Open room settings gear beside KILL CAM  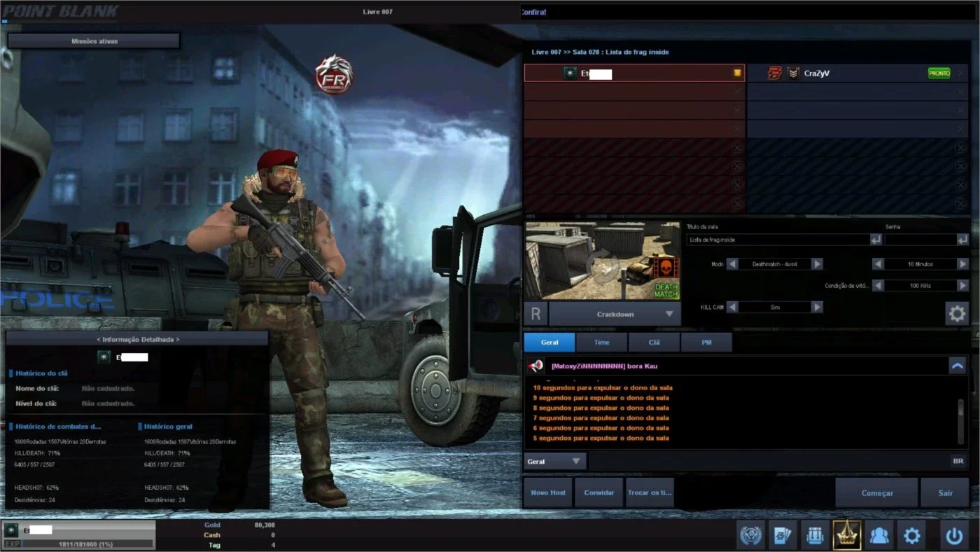(957, 313)
